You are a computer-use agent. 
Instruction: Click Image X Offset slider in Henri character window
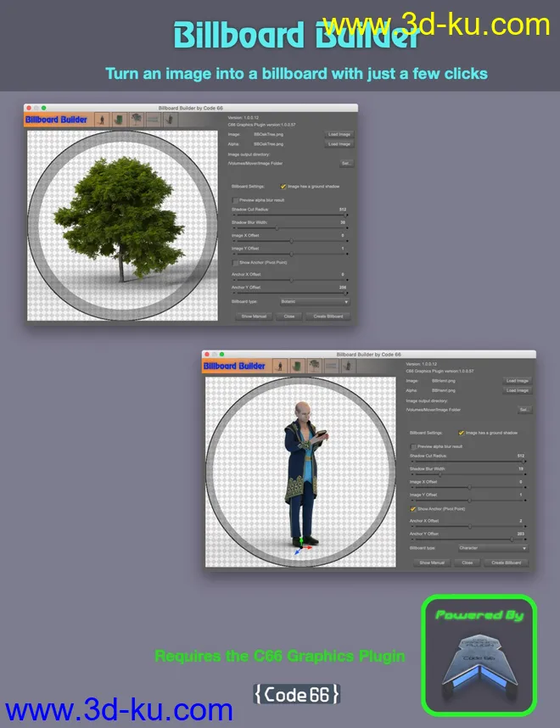tap(468, 488)
